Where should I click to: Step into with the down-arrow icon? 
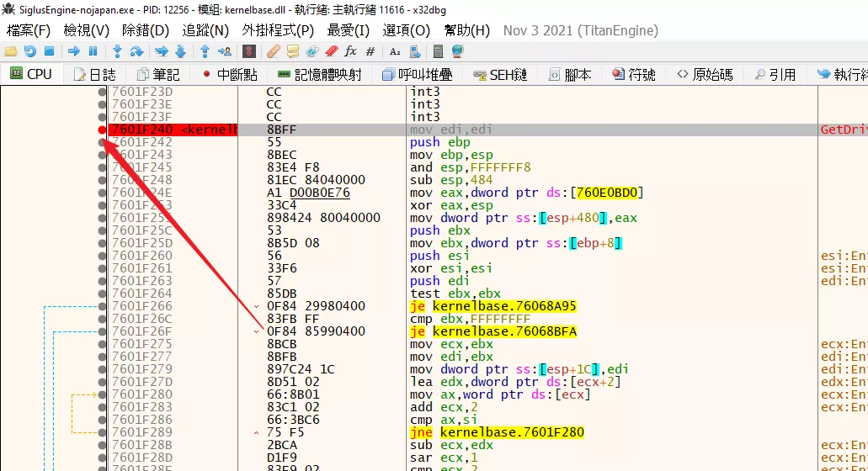pyautogui.click(x=117, y=52)
